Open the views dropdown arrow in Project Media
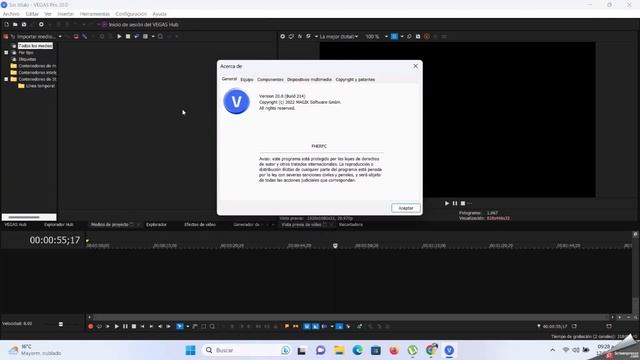The image size is (640, 360). coord(153,36)
